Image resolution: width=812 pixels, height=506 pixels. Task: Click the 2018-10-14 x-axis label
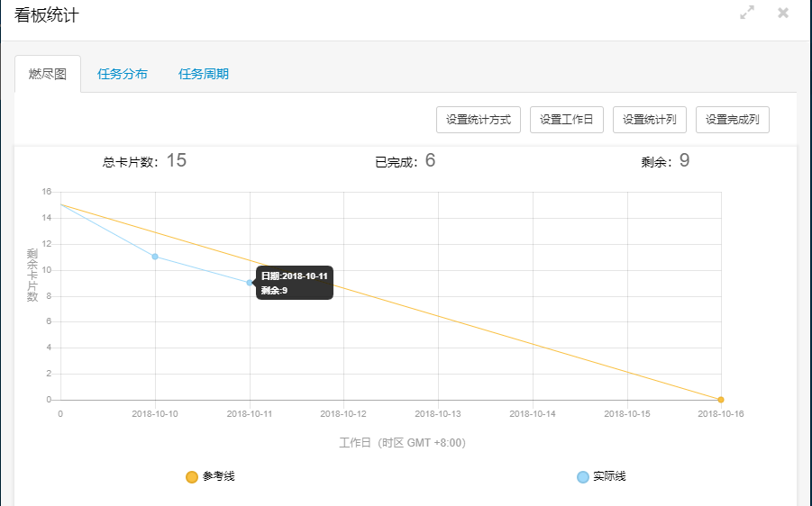coord(533,414)
